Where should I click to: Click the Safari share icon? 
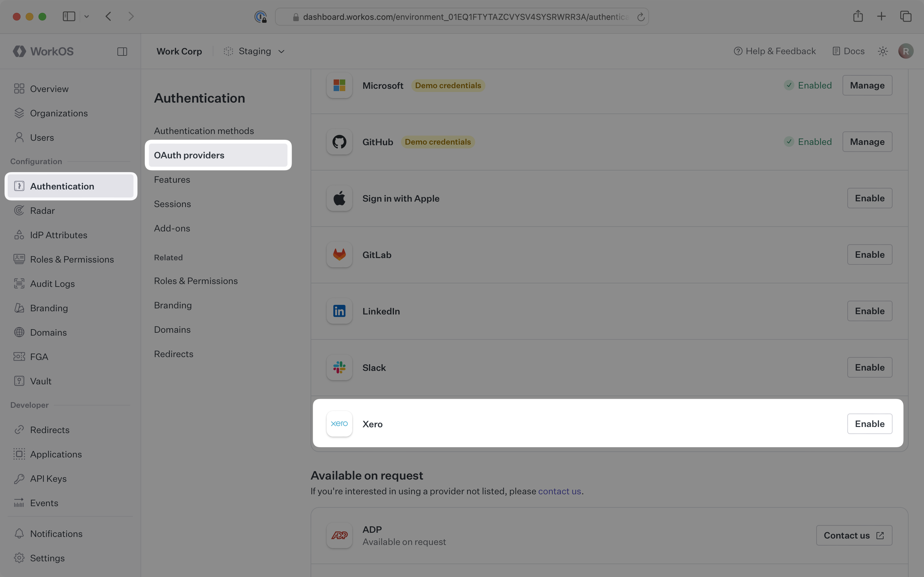(x=858, y=16)
